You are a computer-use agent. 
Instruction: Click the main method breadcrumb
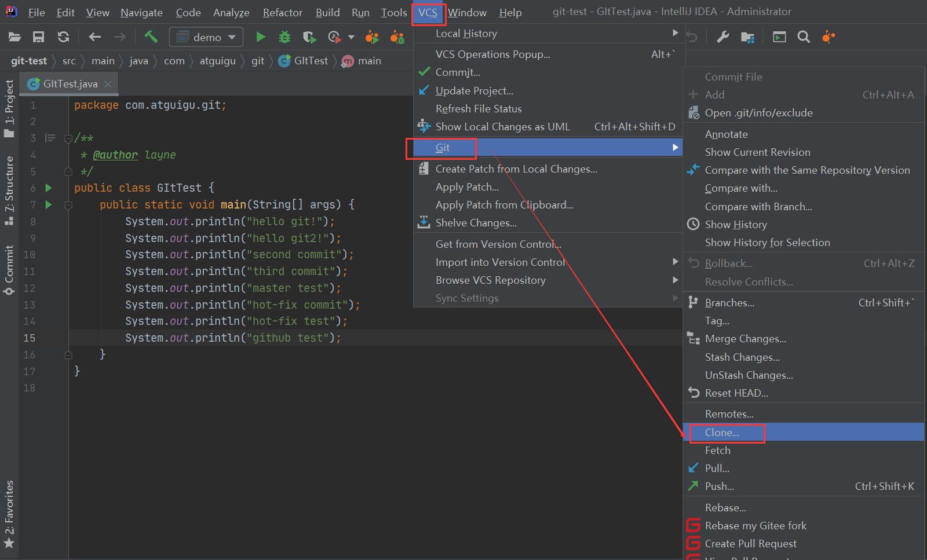point(362,61)
